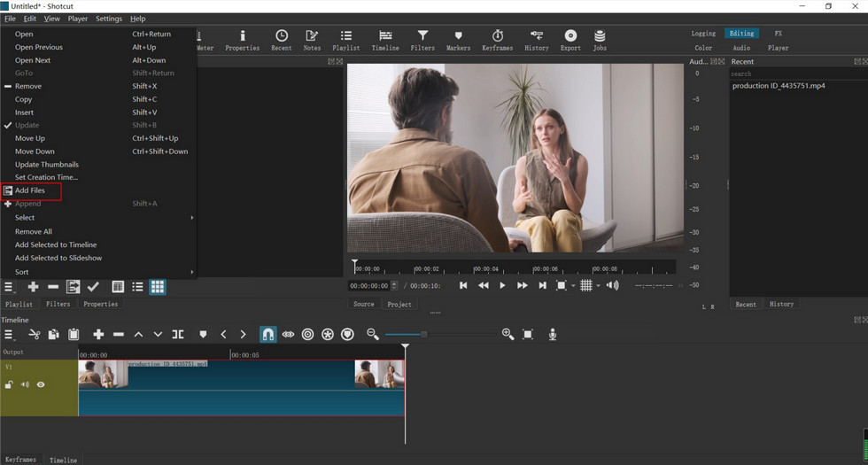This screenshot has width=868, height=465.
Task: Switch playlist to icon grid view
Action: [158, 287]
